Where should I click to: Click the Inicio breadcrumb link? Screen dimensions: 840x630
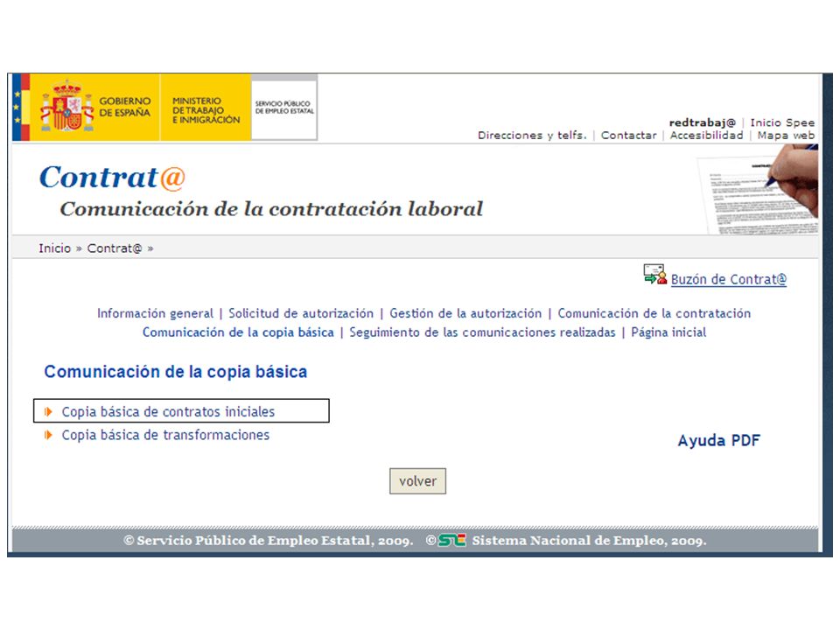click(x=54, y=248)
